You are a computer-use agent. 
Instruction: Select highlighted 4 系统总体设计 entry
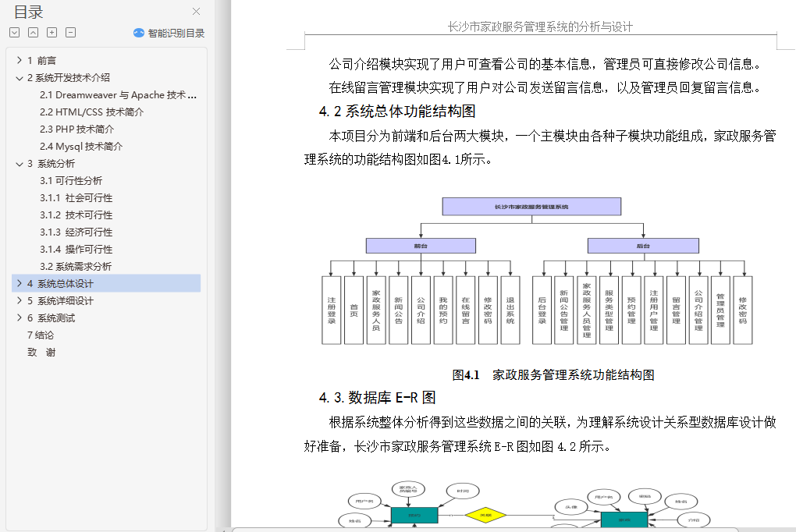106,283
